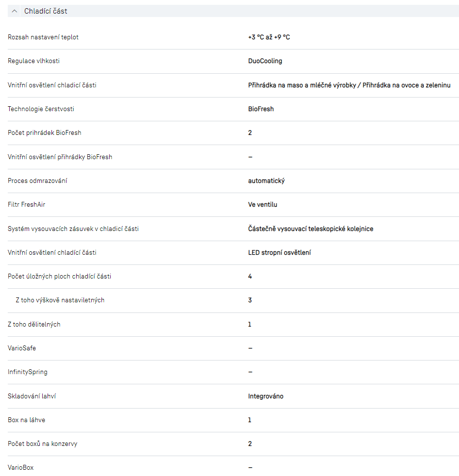459x476 pixels.
Task: Click the VarioSafe row label
Action: coord(22,348)
